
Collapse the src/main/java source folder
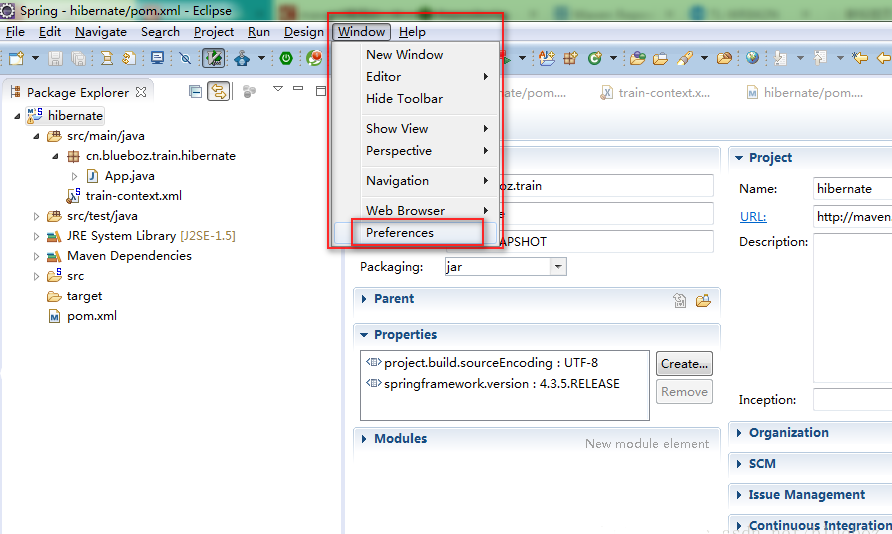click(x=36, y=136)
